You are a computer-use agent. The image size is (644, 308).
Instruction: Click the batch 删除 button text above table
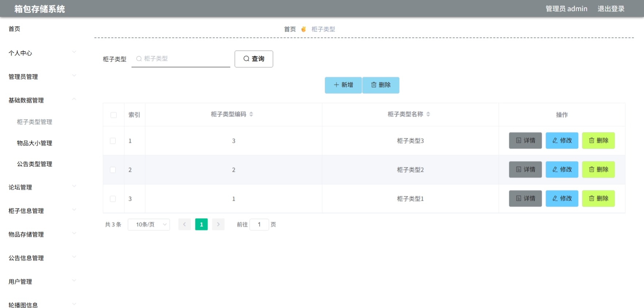(385, 85)
